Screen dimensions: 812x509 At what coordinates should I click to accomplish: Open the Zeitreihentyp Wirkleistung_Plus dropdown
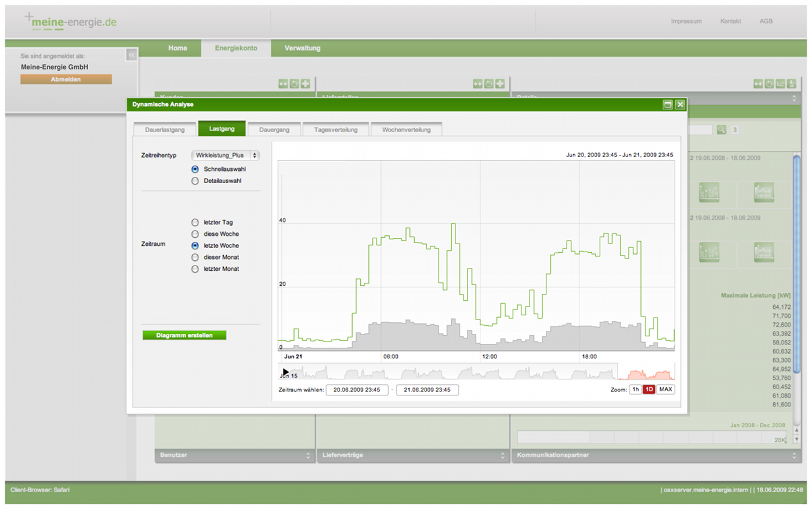226,155
